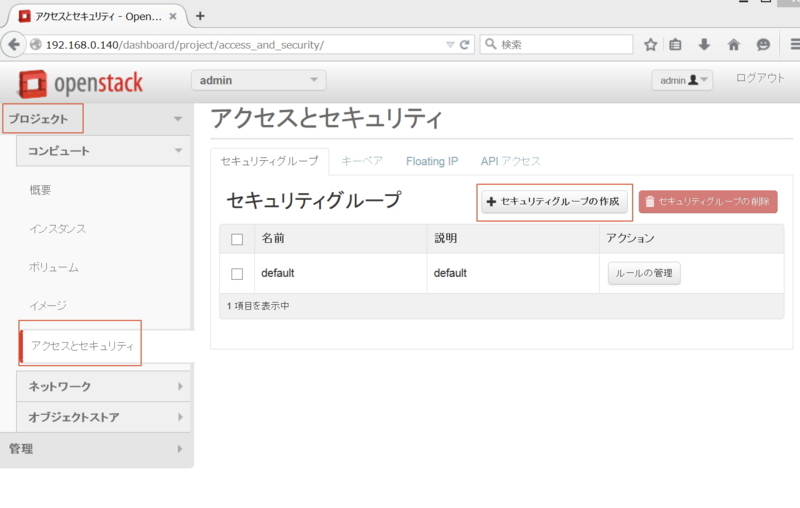Switch to the セキュリティグループ tab

click(269, 161)
